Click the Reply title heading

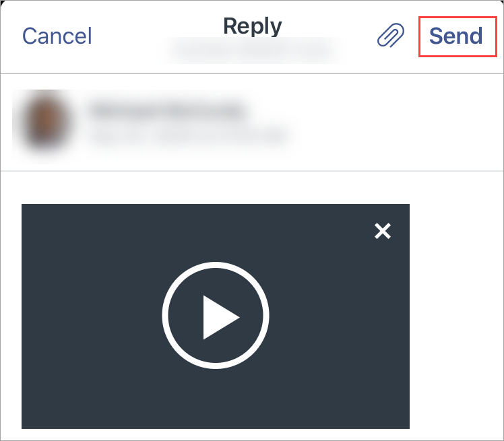(252, 26)
